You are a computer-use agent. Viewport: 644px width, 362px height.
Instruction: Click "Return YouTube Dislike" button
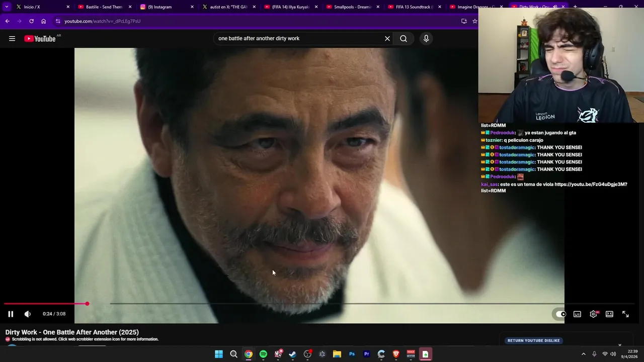(x=533, y=340)
